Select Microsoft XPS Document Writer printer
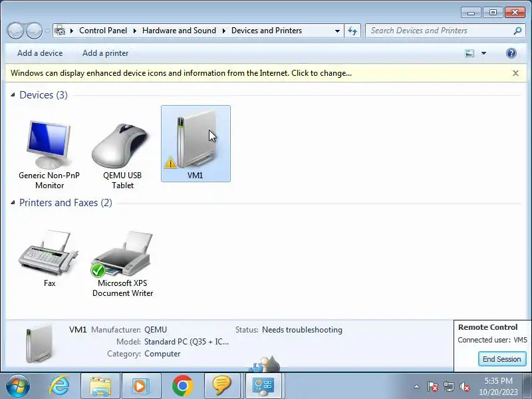The width and height of the screenshot is (532, 399). pyautogui.click(x=122, y=263)
